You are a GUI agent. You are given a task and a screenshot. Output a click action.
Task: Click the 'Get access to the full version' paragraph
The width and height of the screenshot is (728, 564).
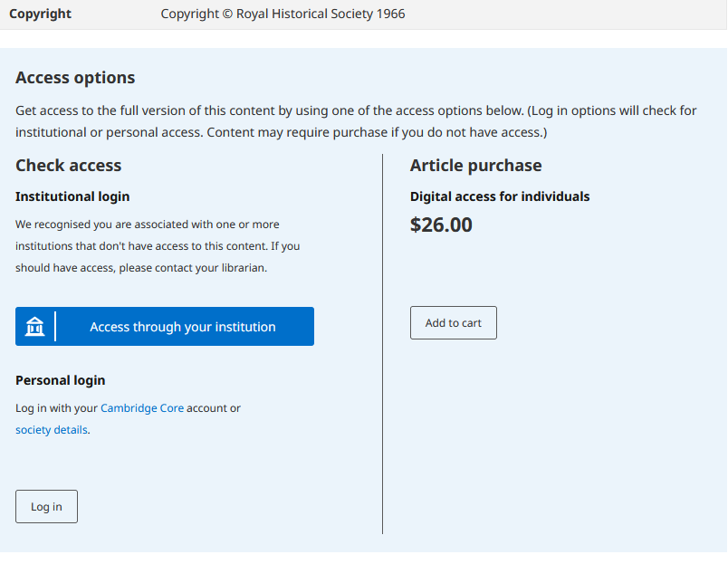pyautogui.click(x=356, y=121)
